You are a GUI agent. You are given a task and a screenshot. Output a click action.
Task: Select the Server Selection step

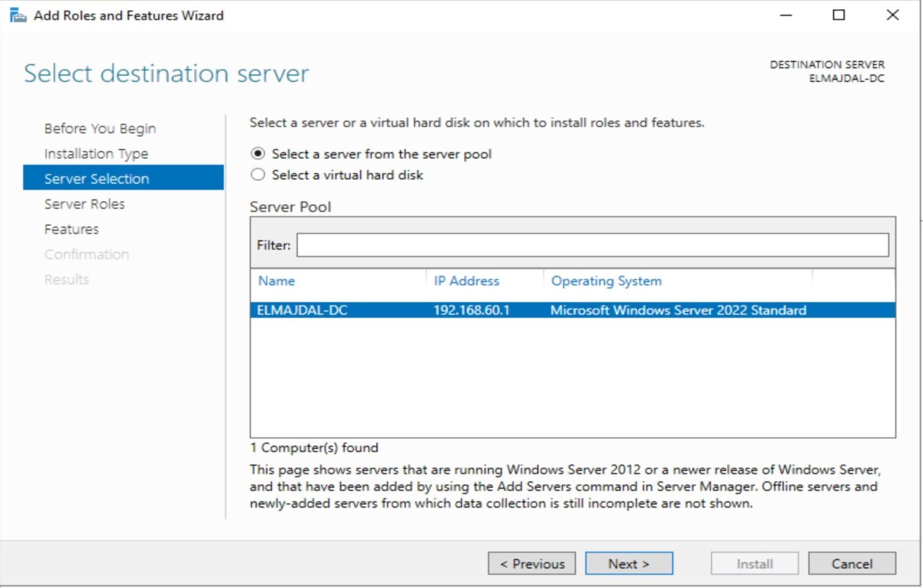click(x=96, y=178)
